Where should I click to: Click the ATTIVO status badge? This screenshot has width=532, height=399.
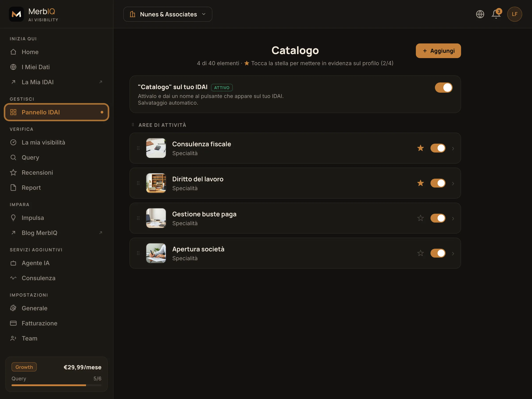coord(222,88)
